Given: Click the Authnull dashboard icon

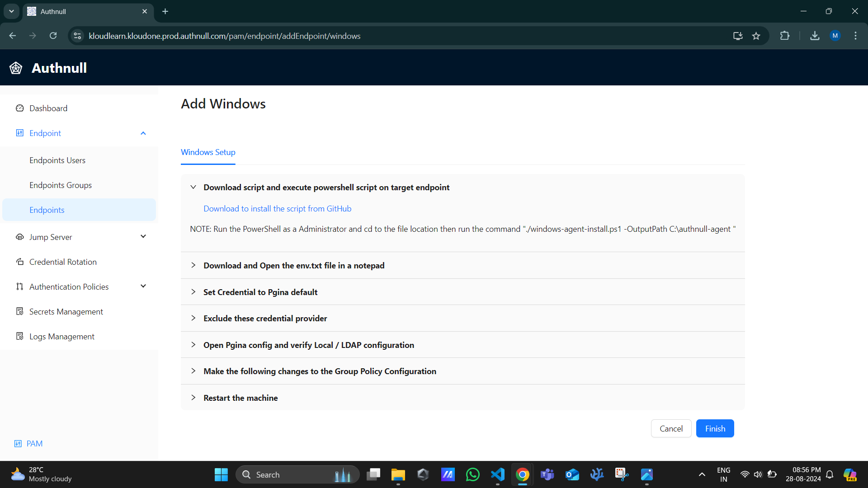Looking at the screenshot, I should (16, 67).
